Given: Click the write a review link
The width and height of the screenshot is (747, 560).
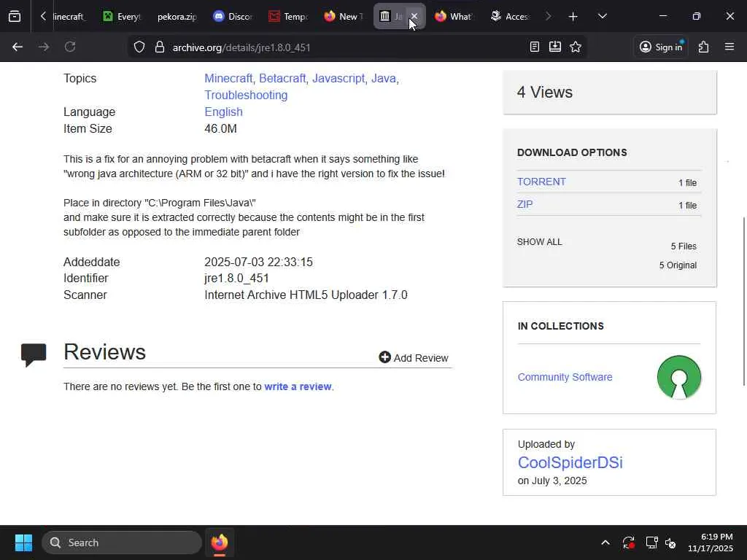Looking at the screenshot, I should coord(298,386).
